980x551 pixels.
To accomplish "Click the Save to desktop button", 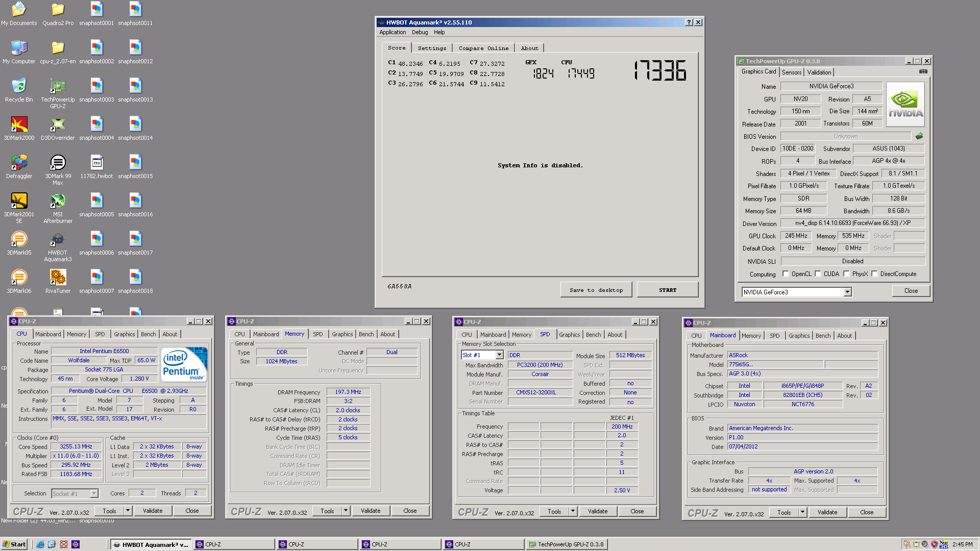I will point(596,290).
